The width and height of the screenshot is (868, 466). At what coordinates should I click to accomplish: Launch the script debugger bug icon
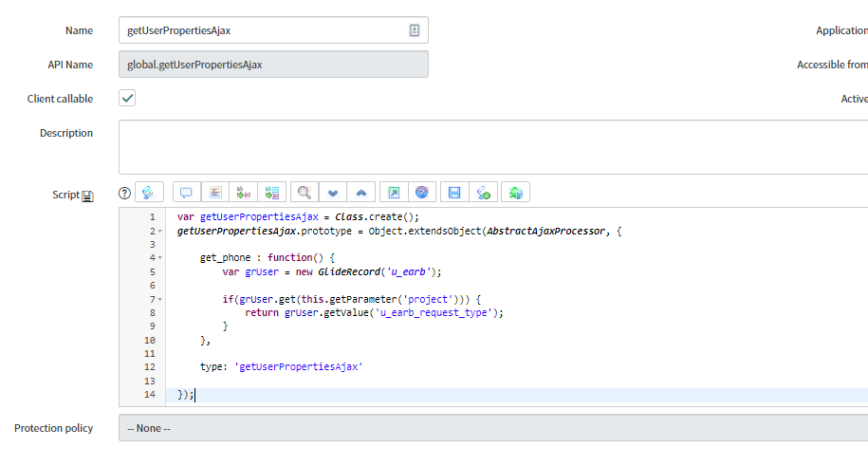[515, 193]
